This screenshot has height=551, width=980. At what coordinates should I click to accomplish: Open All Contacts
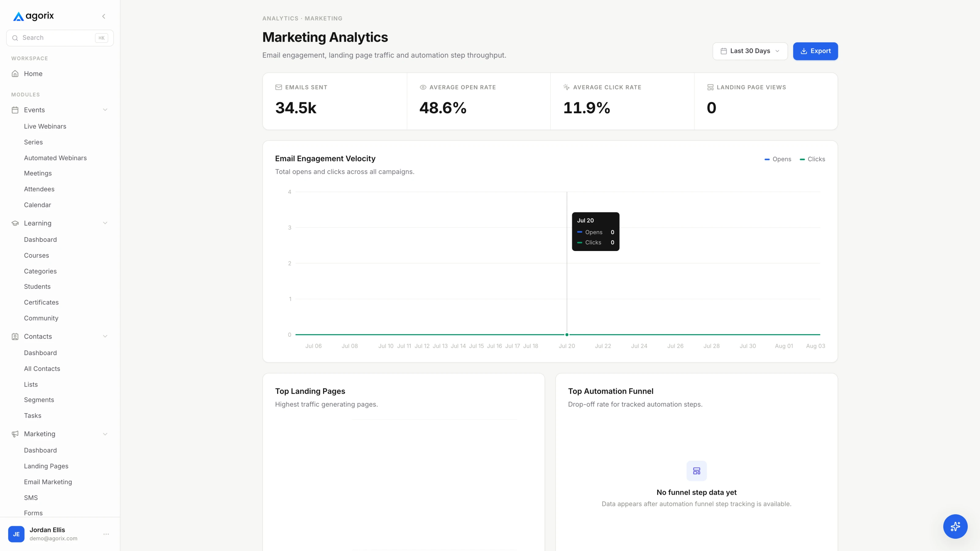pos(42,369)
